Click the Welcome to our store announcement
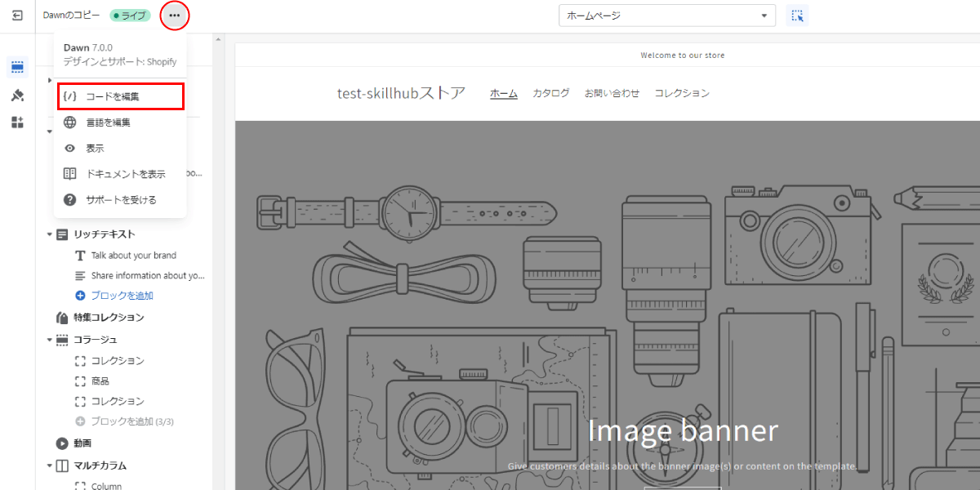Image resolution: width=980 pixels, height=490 pixels. tap(682, 56)
